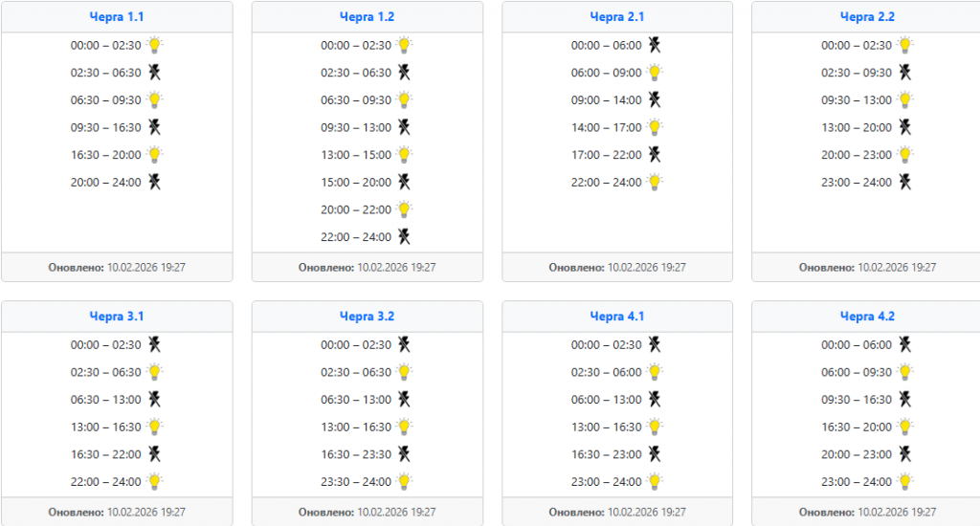Click the power-off icon for 02:30 – 06:30 in Черга 1.1
Image resolution: width=980 pixels, height=526 pixels.
(154, 73)
